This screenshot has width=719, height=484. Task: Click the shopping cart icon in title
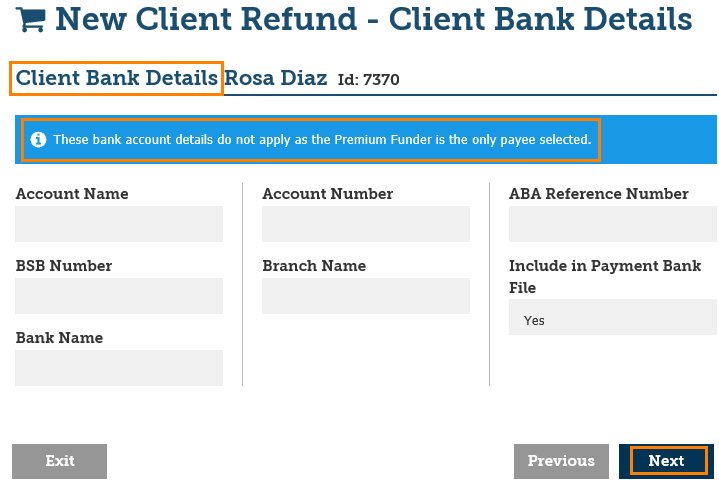31,19
